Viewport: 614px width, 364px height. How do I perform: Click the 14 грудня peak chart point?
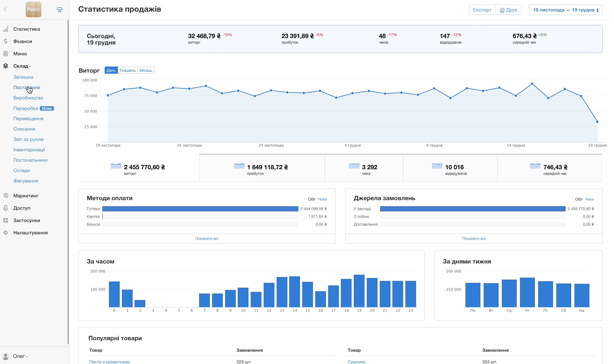click(532, 84)
